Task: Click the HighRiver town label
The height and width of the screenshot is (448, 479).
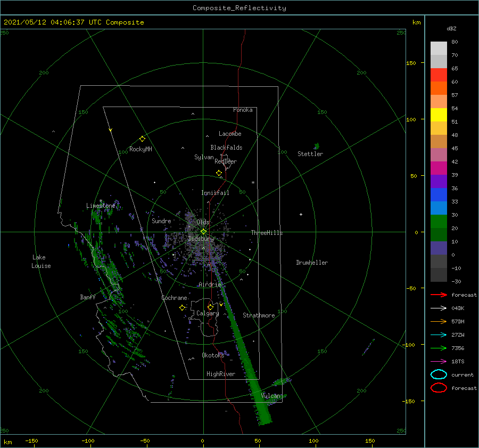Action: click(220, 374)
